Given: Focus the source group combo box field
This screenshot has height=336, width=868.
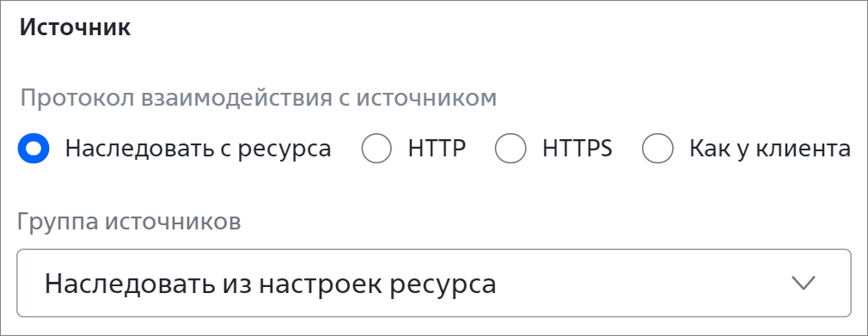Looking at the screenshot, I should point(433,283).
